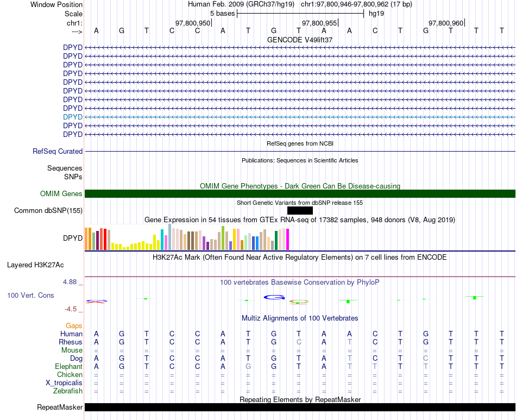Open the Layered H3K27Ac track label
The height and width of the screenshot is (420, 516).
coord(35,265)
